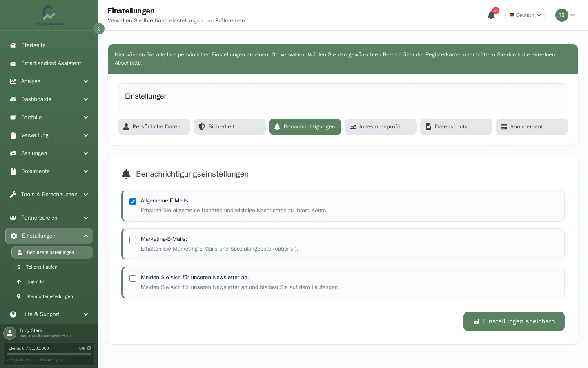Click the Tools & Berechnungen wrench icon

coord(13,195)
